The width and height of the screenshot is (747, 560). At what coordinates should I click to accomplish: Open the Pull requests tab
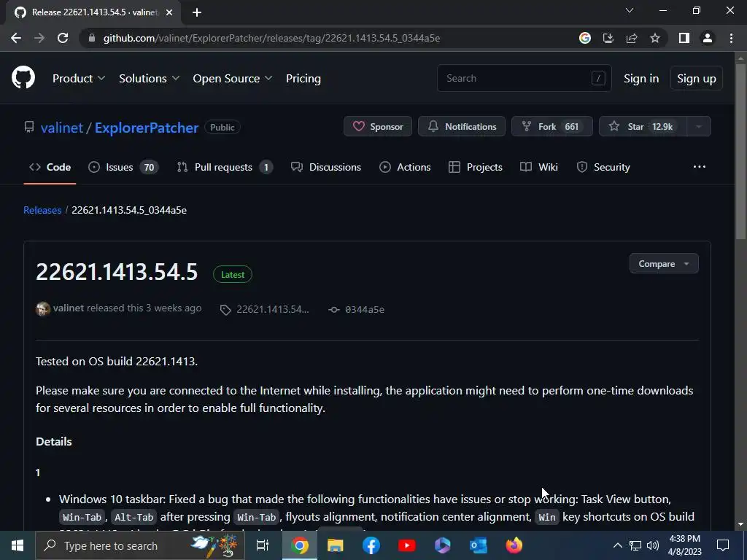[x=225, y=167]
